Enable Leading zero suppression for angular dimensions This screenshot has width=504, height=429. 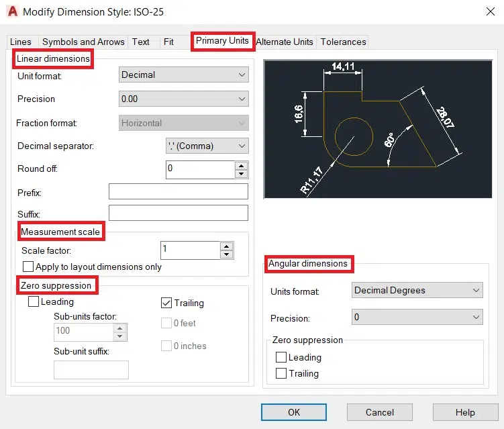281,358
